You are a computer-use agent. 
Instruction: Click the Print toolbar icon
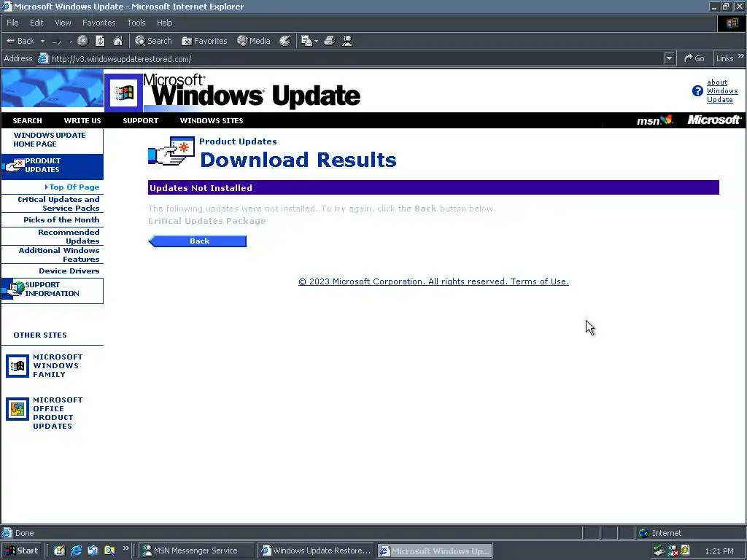pos(329,41)
